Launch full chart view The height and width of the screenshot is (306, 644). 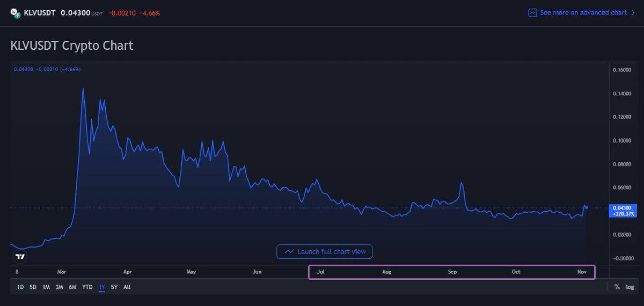pos(325,251)
